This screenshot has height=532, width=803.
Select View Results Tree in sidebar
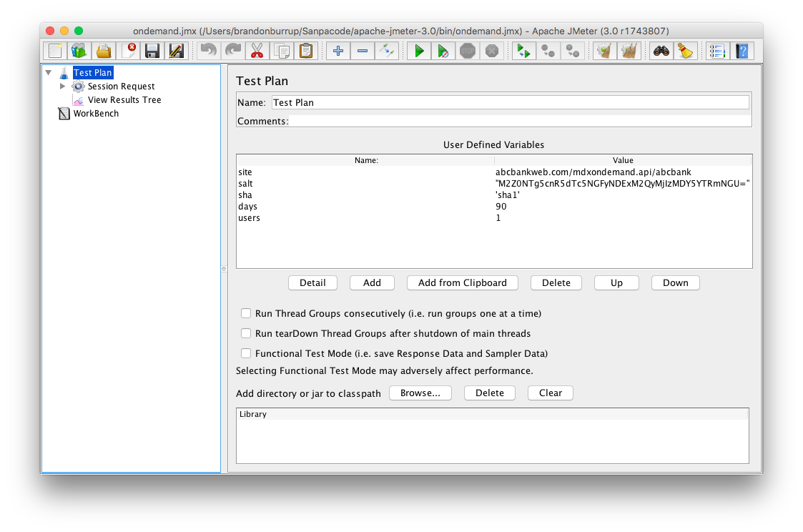tap(123, 99)
